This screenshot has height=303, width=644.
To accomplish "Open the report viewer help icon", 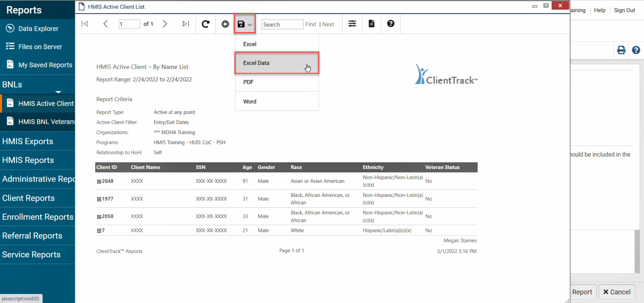I will (x=391, y=24).
